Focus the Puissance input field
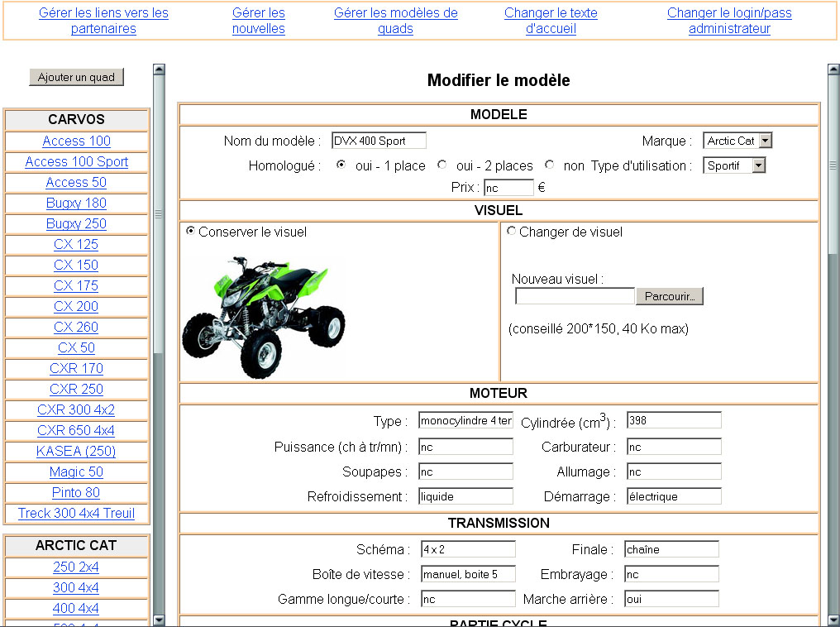 coord(465,447)
